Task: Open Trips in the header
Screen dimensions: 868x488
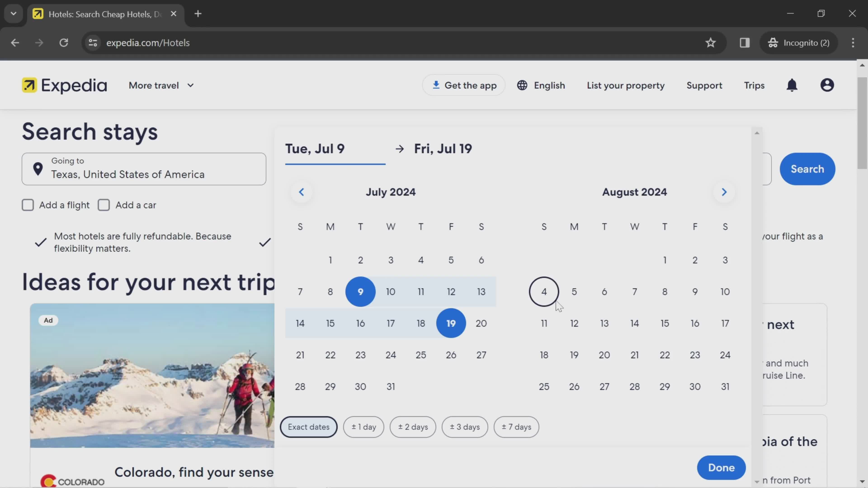Action: point(754,86)
